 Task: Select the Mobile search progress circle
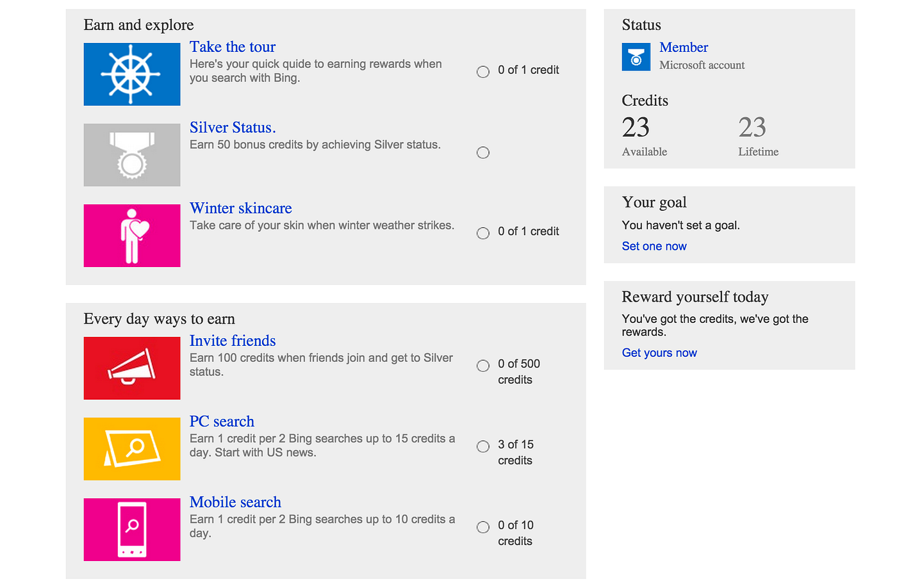(x=483, y=527)
